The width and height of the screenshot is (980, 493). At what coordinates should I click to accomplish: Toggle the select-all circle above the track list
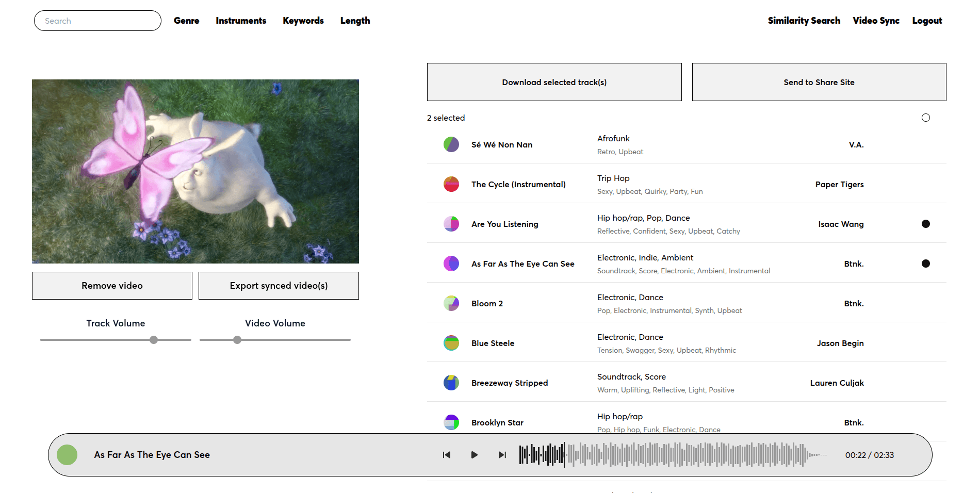point(926,118)
